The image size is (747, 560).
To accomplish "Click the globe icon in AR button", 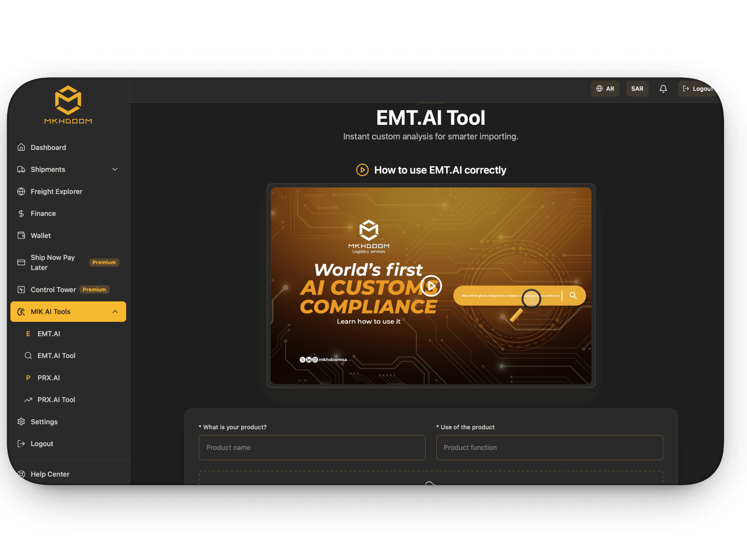I will pyautogui.click(x=600, y=89).
